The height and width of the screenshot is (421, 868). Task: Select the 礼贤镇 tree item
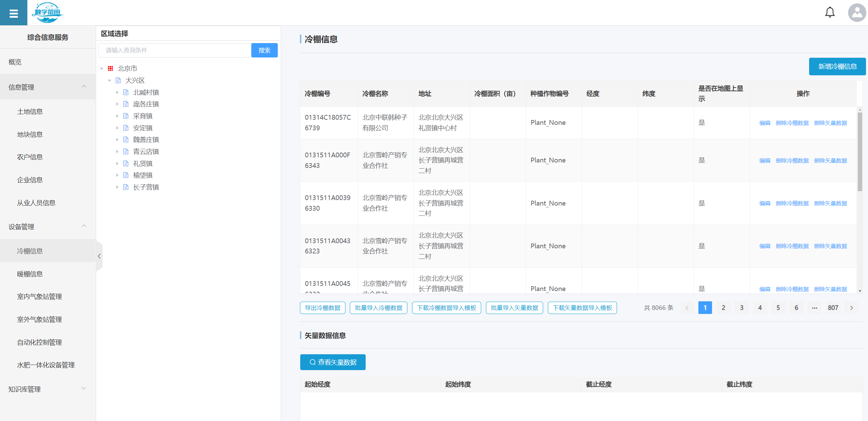pos(143,163)
